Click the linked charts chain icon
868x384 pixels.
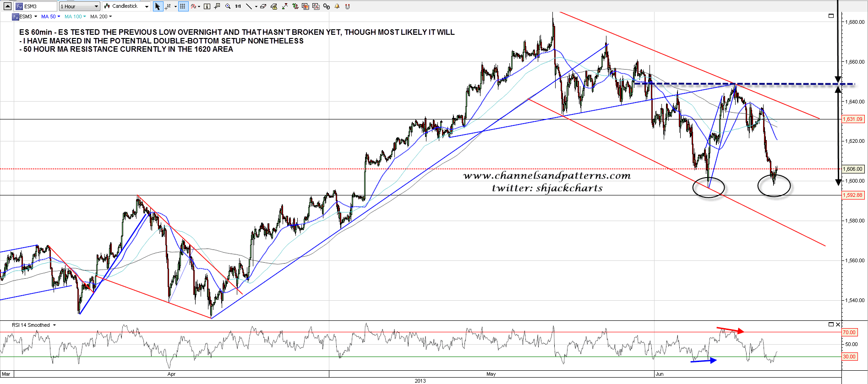coord(326,6)
